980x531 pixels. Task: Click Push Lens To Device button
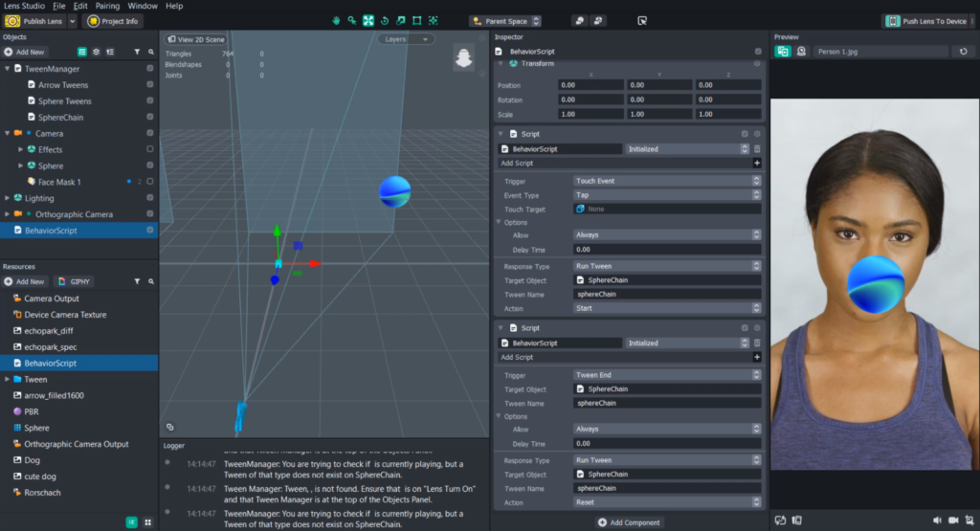pyautogui.click(x=926, y=21)
